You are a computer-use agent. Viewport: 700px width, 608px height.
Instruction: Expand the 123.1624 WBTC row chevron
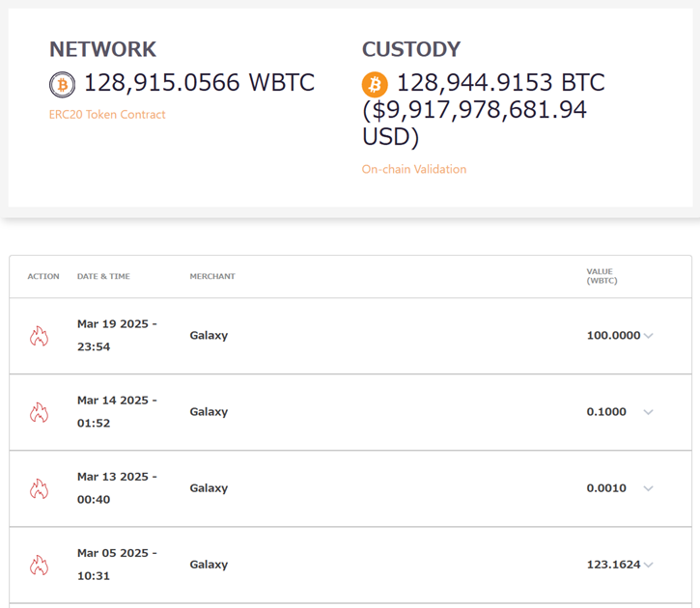click(x=648, y=565)
